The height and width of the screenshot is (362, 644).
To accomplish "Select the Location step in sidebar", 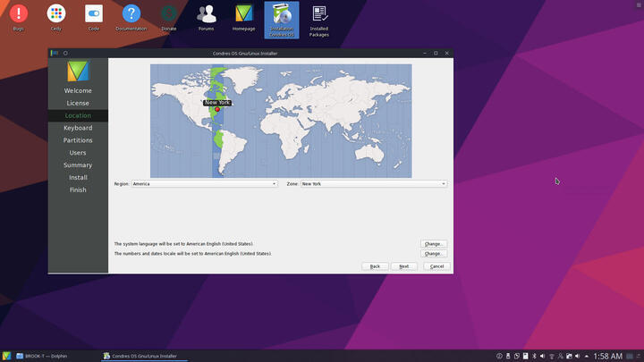I will pyautogui.click(x=78, y=115).
